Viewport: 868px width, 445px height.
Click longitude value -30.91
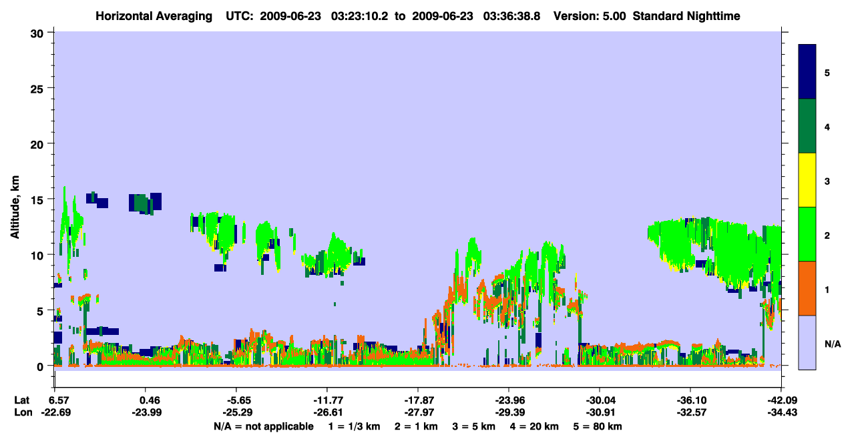point(600,413)
